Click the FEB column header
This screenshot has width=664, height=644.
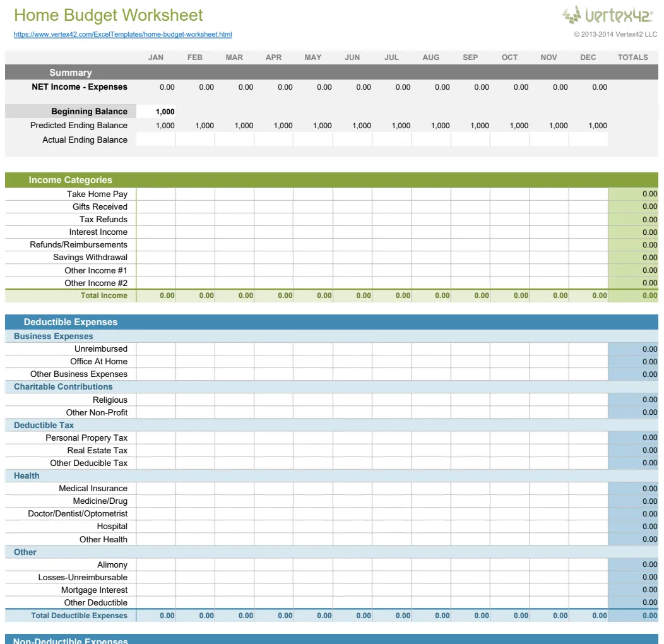195,57
